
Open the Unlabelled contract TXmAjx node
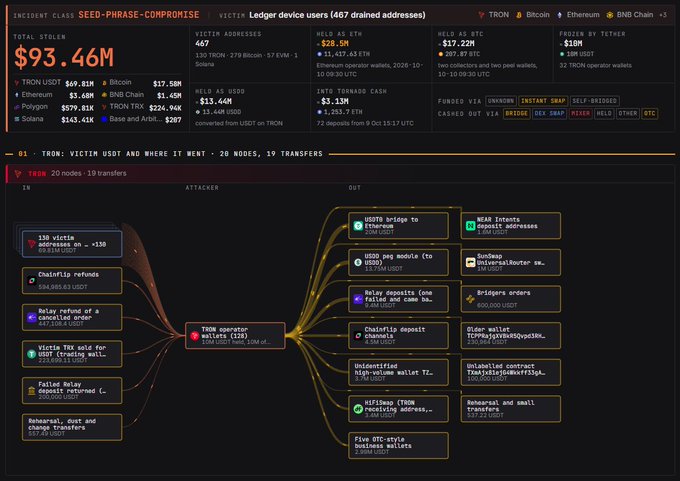(x=511, y=372)
